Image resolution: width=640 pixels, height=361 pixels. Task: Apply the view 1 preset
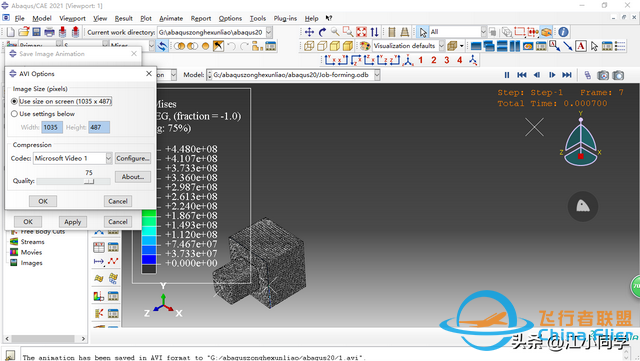pos(421,60)
